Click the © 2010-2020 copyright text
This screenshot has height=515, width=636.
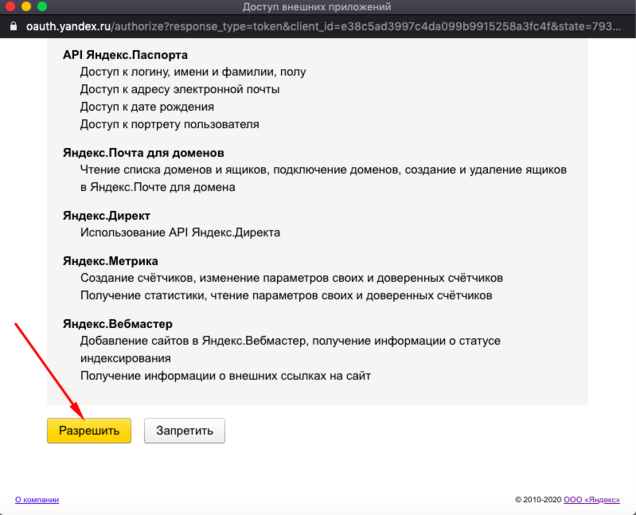coord(538,500)
